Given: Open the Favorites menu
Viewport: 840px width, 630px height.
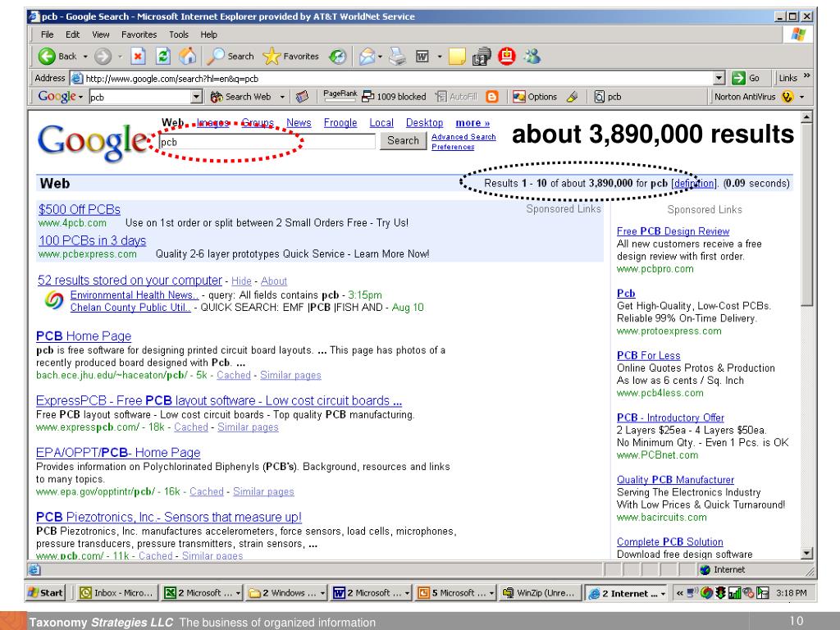Looking at the screenshot, I should 139,34.
